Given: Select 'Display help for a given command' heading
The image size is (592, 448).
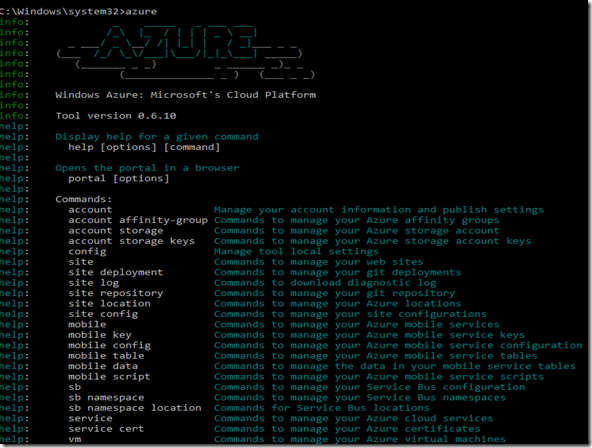Looking at the screenshot, I should pos(157,137).
